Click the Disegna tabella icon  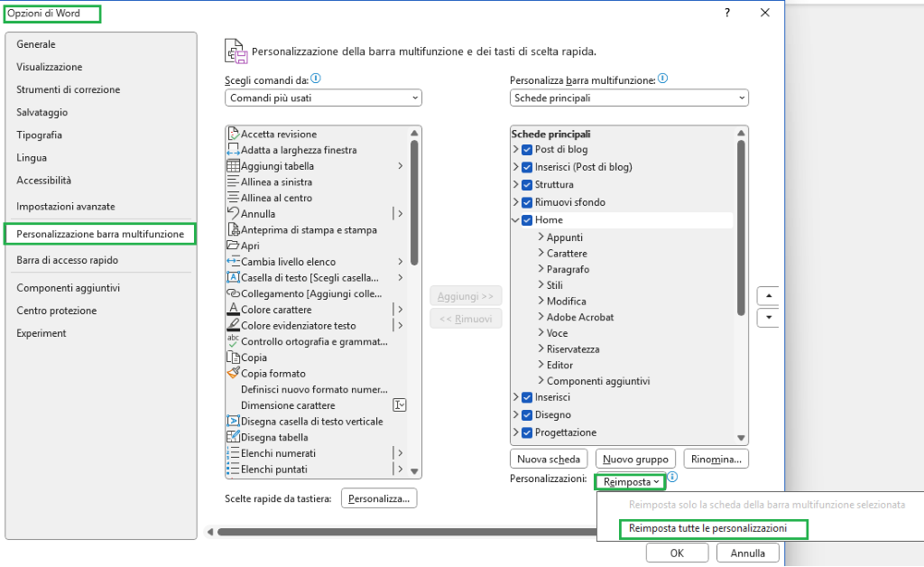pos(234,437)
